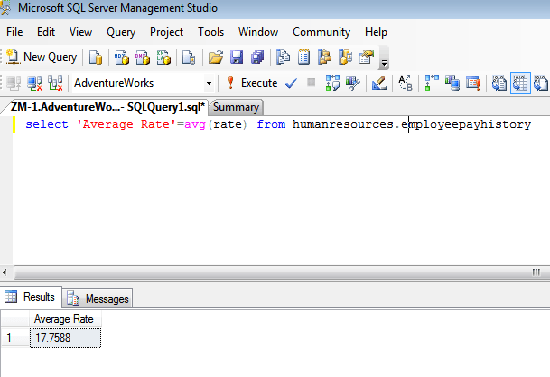Screen dimensions: 550x377
Task: Click the Open File folder icon
Action: [x=216, y=57]
